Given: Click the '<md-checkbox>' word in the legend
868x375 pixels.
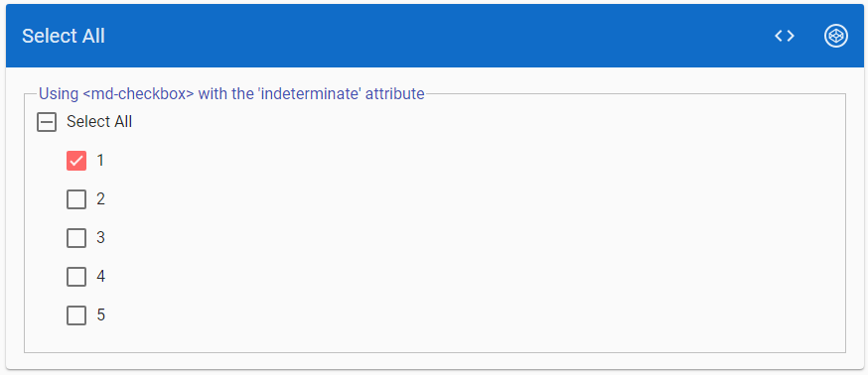Looking at the screenshot, I should click(x=138, y=93).
